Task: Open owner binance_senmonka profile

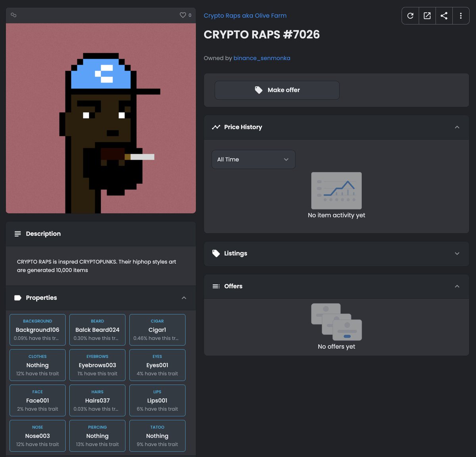Action: point(262,58)
